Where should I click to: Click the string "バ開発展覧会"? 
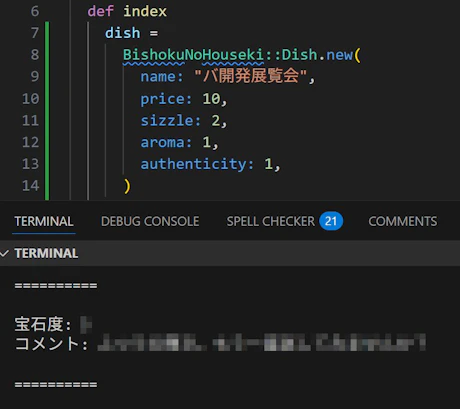pyautogui.click(x=250, y=76)
